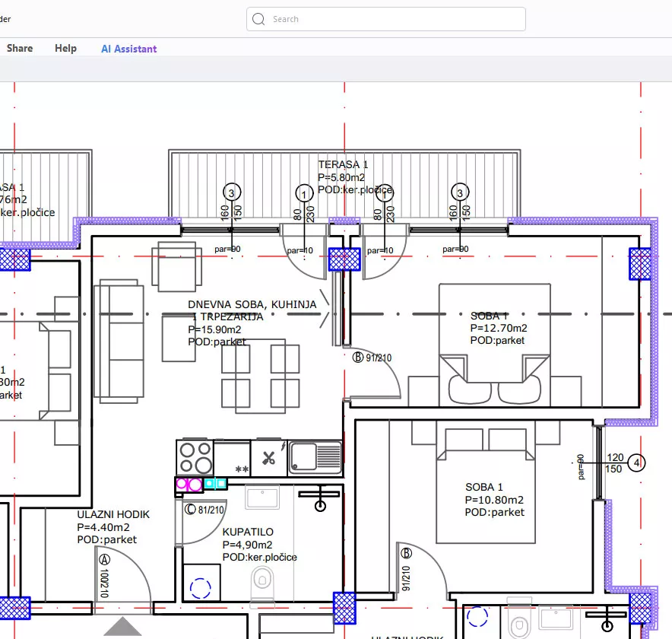Select the vertical "91/210" door dimension
The height and width of the screenshot is (639, 672).
point(406,578)
